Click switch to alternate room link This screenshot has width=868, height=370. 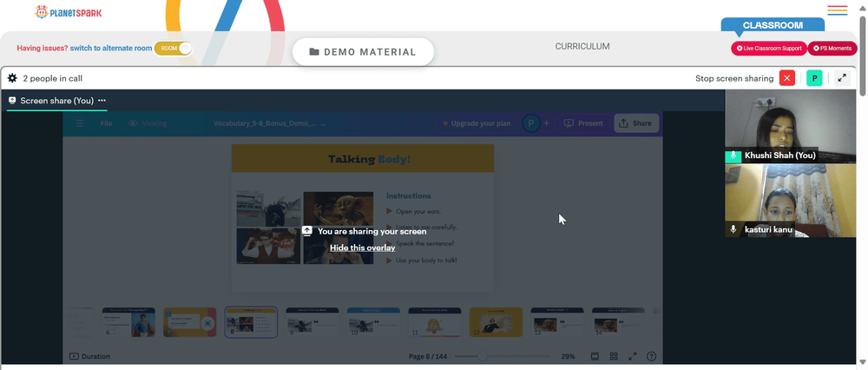(x=111, y=48)
